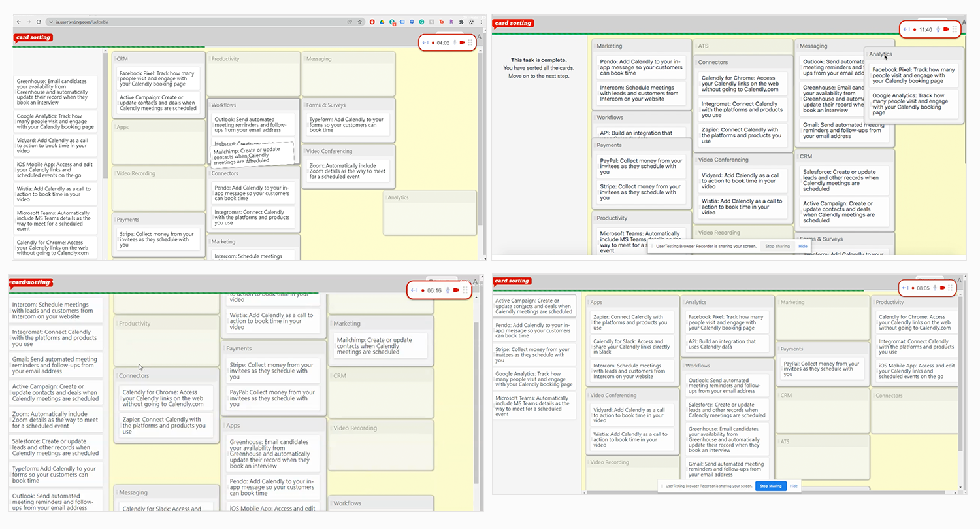The image size is (980, 529).
Task: Click Hide next to the blue Stop sharing
Action: (x=794, y=486)
